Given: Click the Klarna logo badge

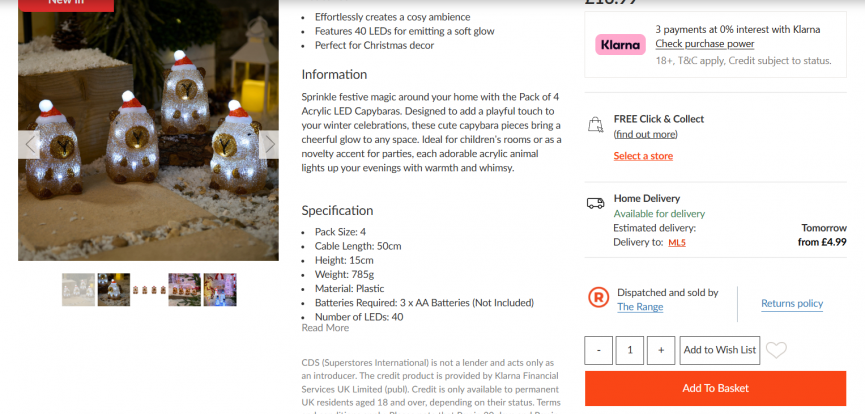Looking at the screenshot, I should (620, 45).
